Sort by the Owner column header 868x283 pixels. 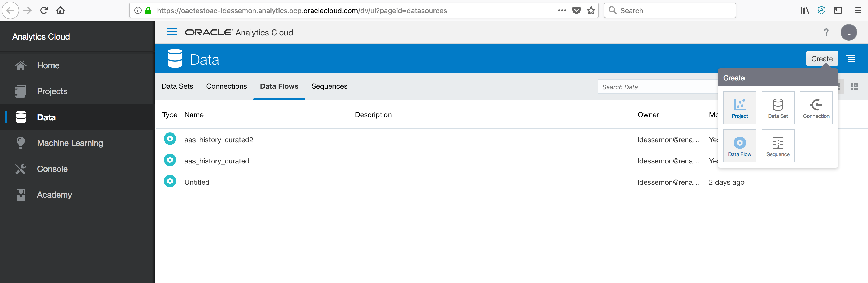(x=648, y=115)
